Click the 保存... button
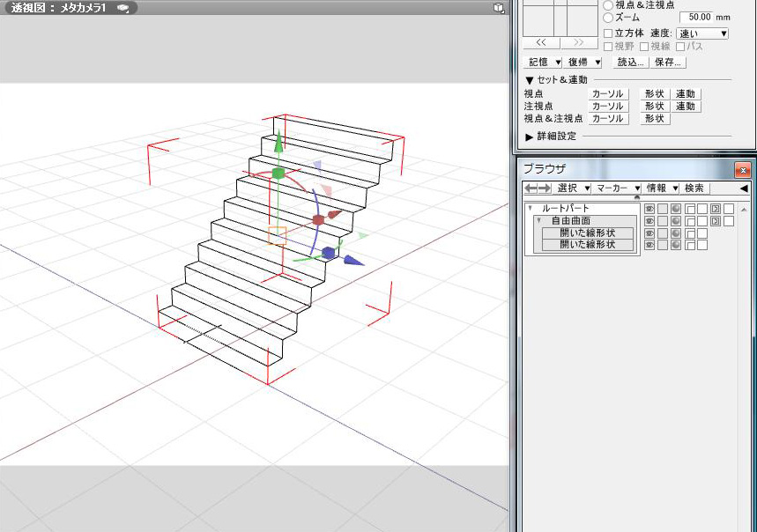The image size is (757, 532). pyautogui.click(x=668, y=63)
